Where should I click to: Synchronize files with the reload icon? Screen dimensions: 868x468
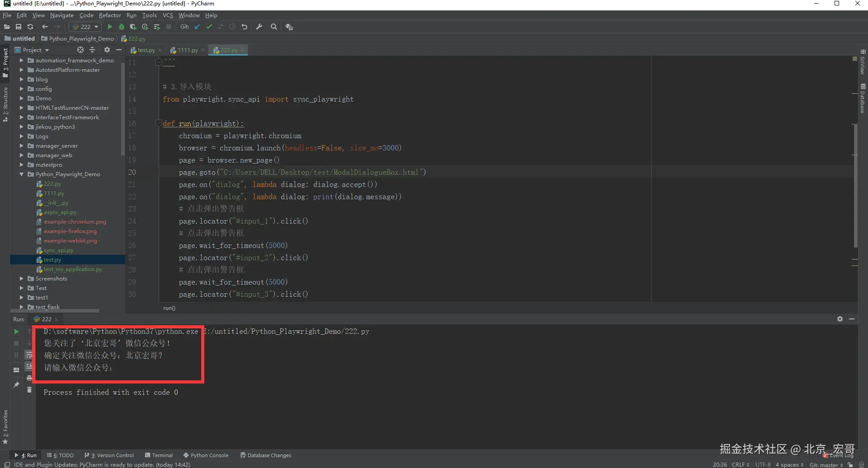[x=30, y=27]
